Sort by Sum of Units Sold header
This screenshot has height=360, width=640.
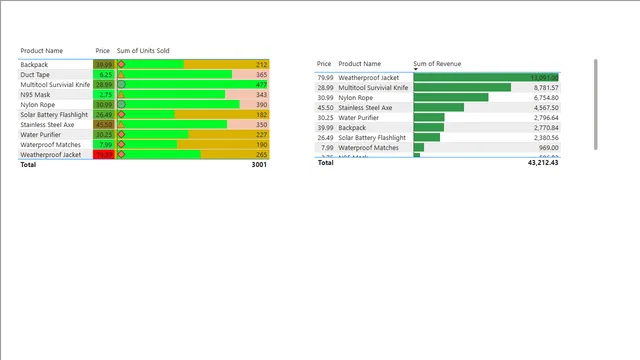click(x=143, y=51)
